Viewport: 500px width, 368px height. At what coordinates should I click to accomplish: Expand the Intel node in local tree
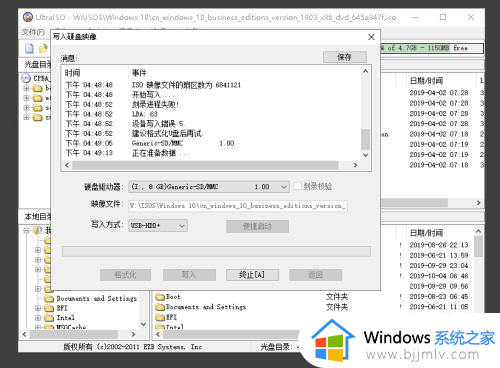[38, 318]
